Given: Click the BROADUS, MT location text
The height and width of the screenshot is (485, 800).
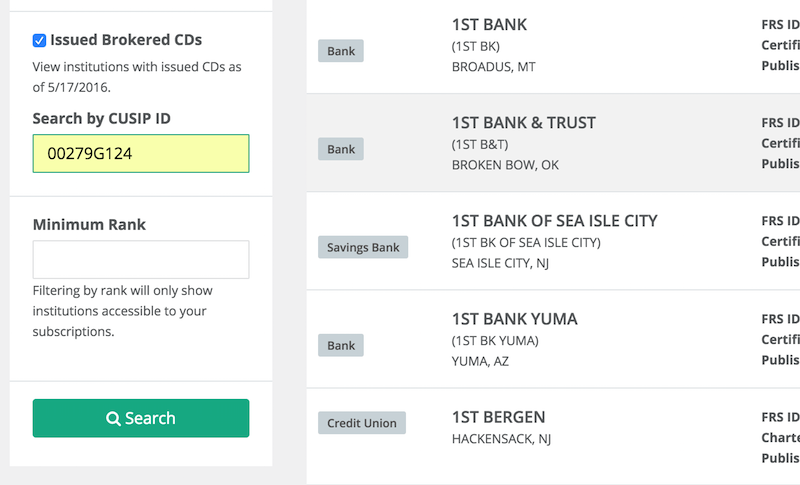Looking at the screenshot, I should pyautogui.click(x=493, y=67).
